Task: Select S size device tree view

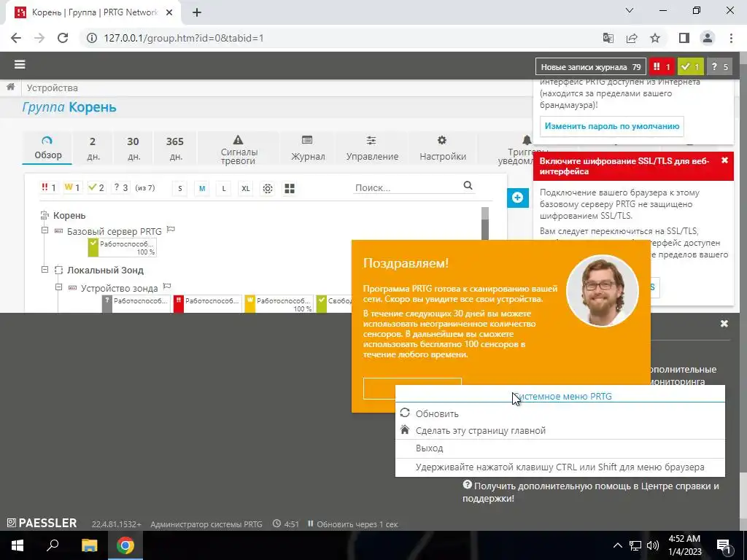Action: point(180,188)
